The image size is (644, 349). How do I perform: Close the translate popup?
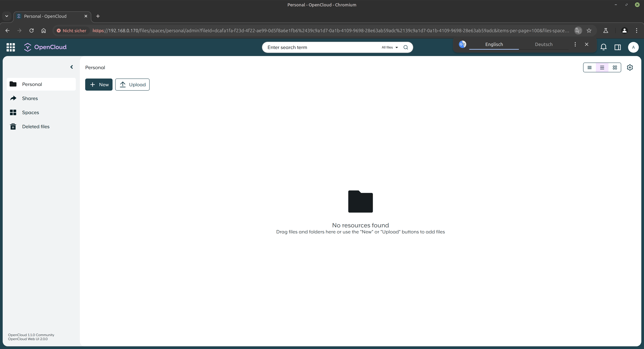[586, 44]
